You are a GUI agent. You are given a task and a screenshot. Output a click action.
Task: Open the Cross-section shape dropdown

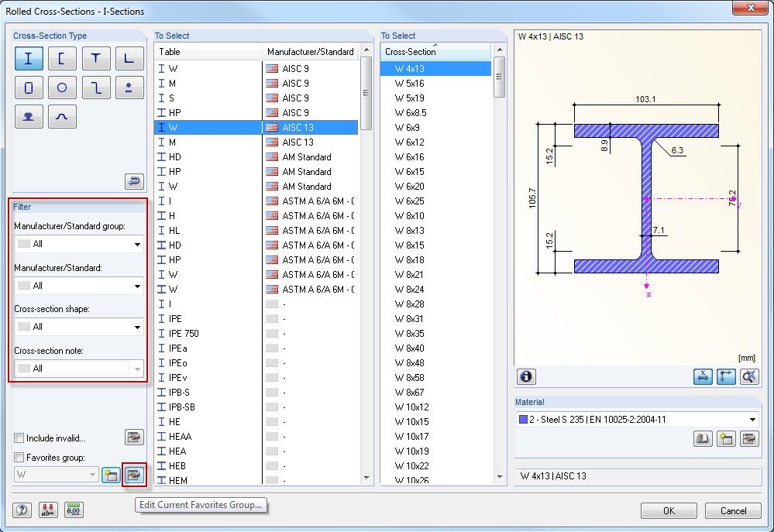point(79,328)
